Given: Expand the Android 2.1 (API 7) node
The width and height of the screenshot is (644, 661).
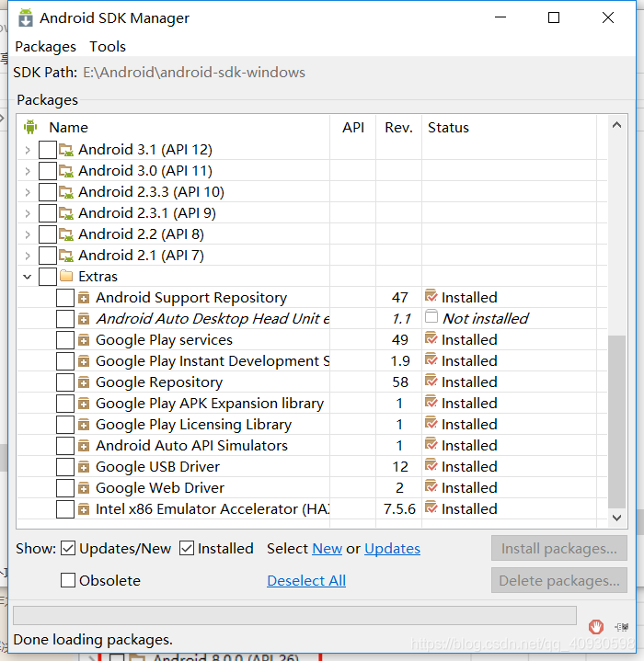Looking at the screenshot, I should tap(28, 256).
